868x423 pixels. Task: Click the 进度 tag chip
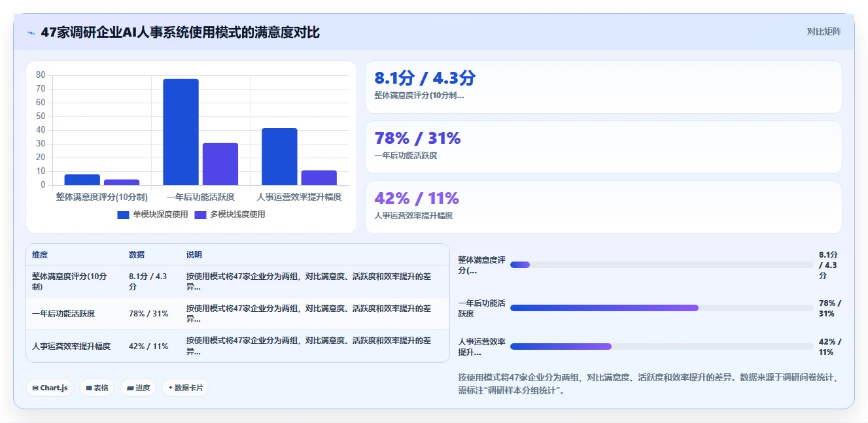click(x=138, y=388)
